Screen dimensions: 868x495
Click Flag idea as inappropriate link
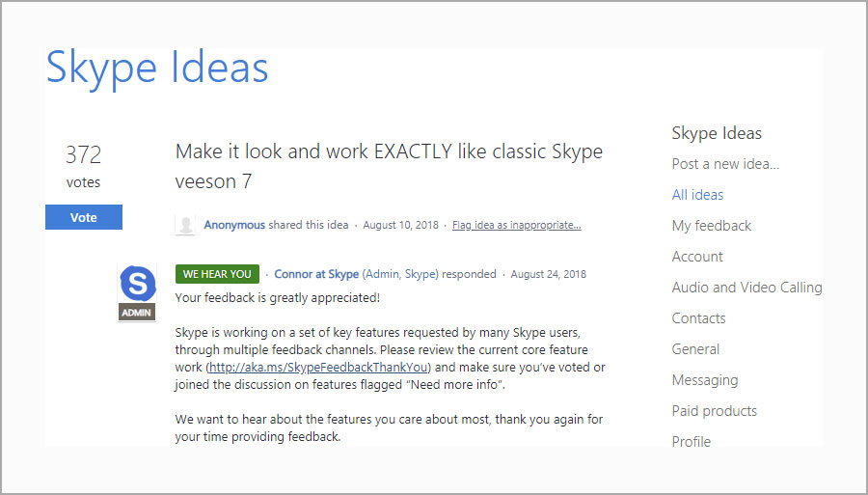click(x=517, y=225)
